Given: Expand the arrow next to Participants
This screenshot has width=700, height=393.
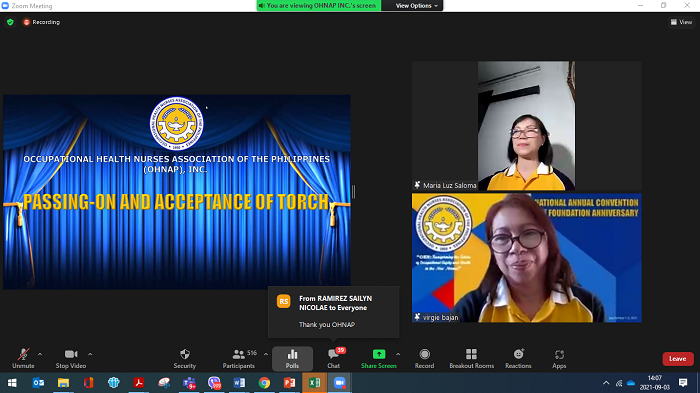Looking at the screenshot, I should tap(266, 354).
